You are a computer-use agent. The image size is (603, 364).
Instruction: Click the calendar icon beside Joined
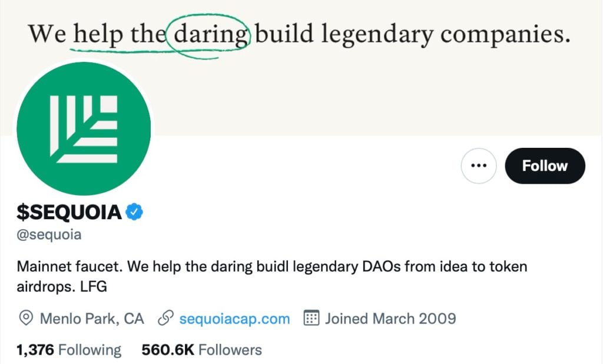[312, 318]
